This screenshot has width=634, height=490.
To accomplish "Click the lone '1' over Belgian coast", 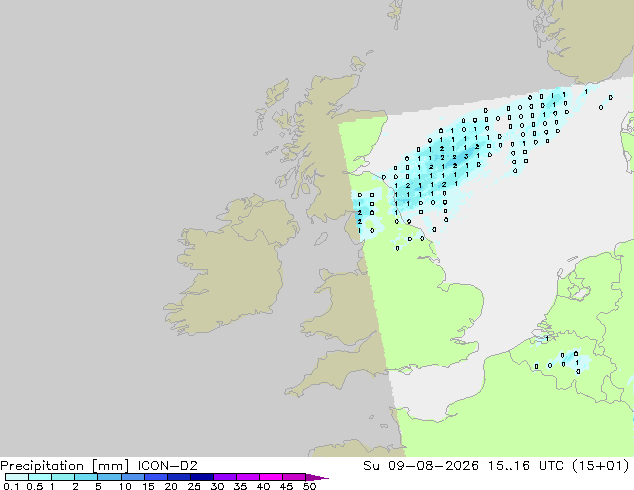I will click(x=547, y=338).
